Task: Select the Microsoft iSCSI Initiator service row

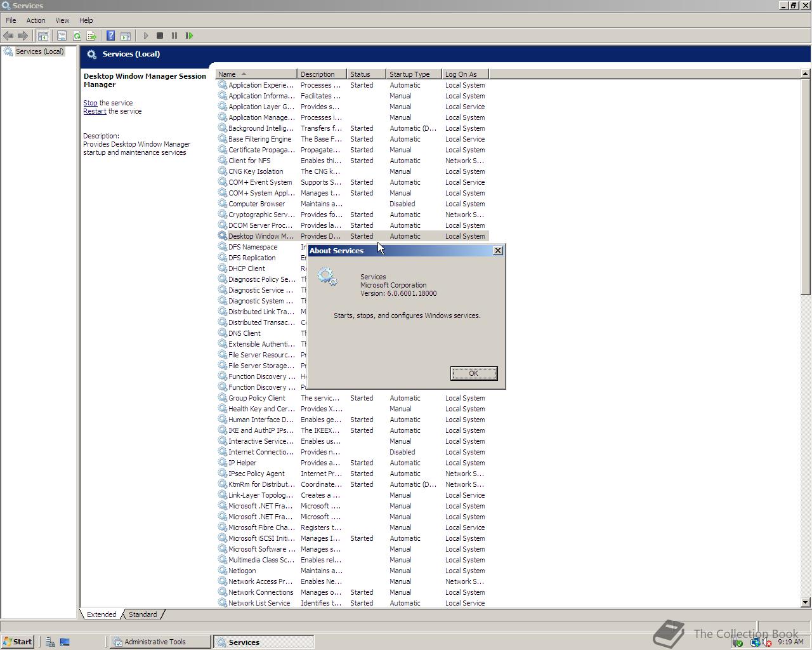Action: [x=352, y=538]
